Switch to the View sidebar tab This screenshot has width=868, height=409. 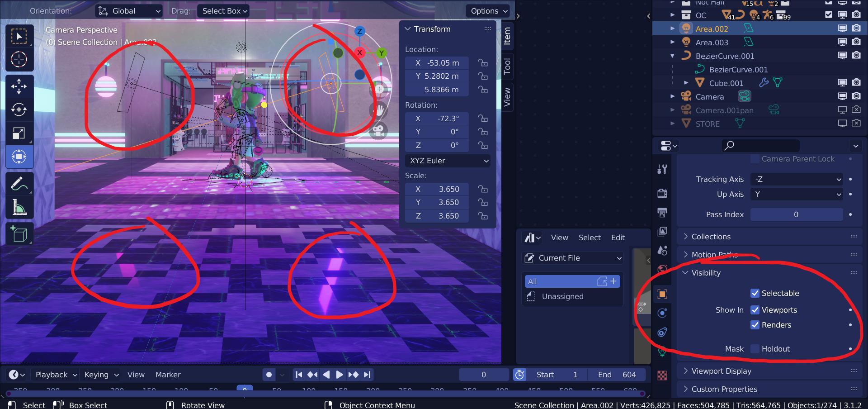coord(507,96)
